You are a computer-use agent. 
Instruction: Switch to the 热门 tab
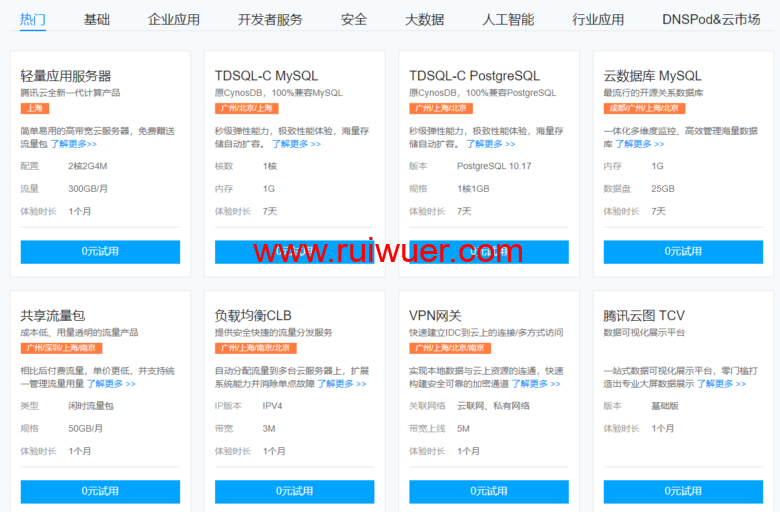point(33,19)
